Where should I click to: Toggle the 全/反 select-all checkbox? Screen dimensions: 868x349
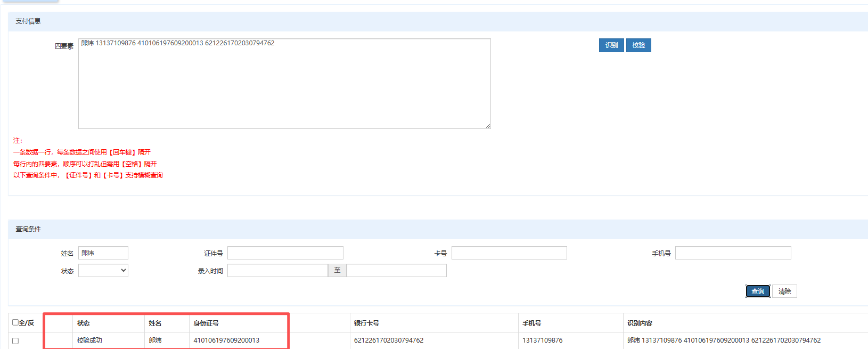pos(15,322)
